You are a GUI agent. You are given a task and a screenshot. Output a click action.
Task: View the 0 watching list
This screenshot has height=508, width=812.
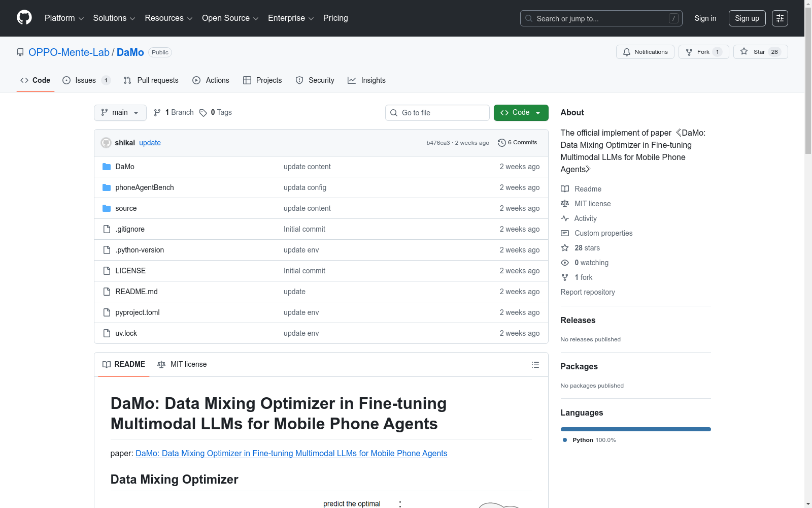585,263
